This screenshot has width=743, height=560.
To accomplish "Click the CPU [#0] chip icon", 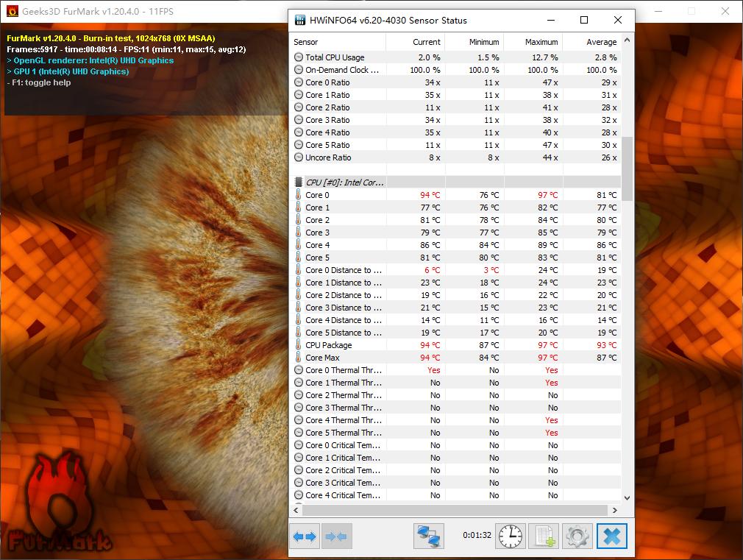I will 299,182.
